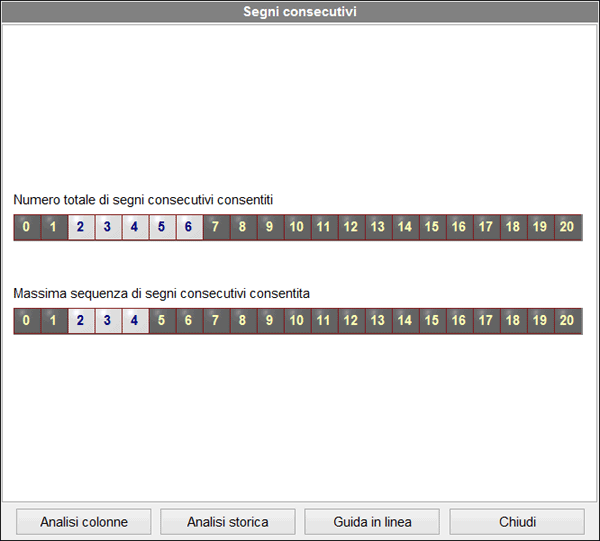This screenshot has height=541, width=600.
Task: Enable 5 in Massima sequenza row
Action: pos(161,321)
